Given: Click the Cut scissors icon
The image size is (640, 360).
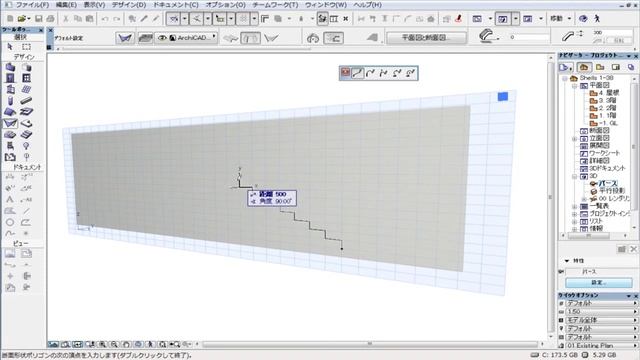Looking at the screenshot, I should click(x=65, y=19).
